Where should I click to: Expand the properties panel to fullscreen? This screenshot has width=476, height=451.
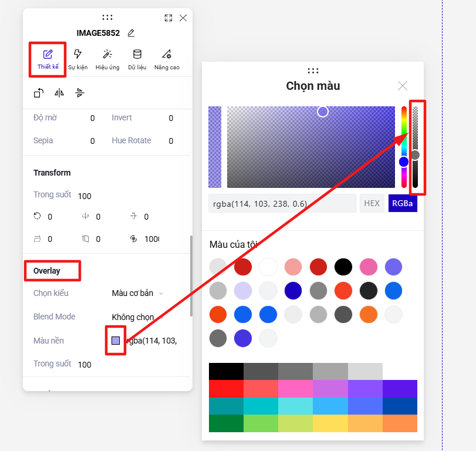point(168,18)
